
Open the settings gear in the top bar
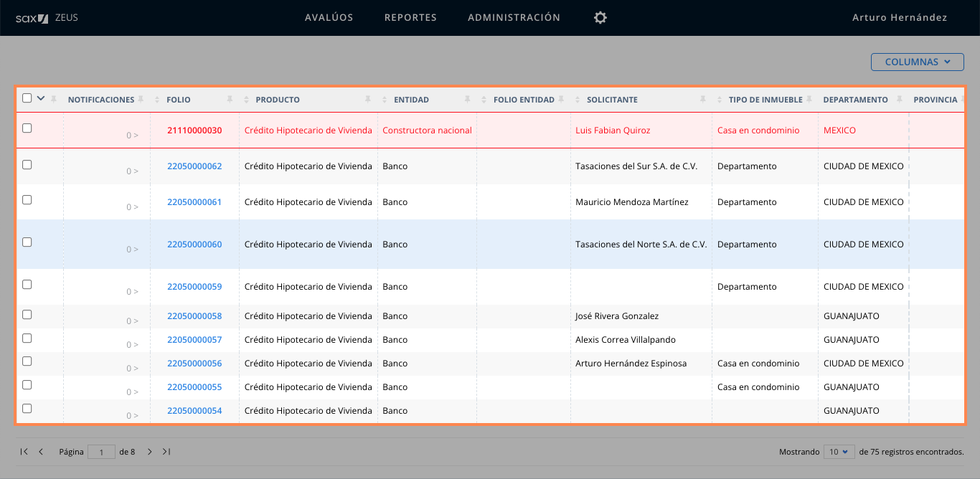(x=600, y=17)
